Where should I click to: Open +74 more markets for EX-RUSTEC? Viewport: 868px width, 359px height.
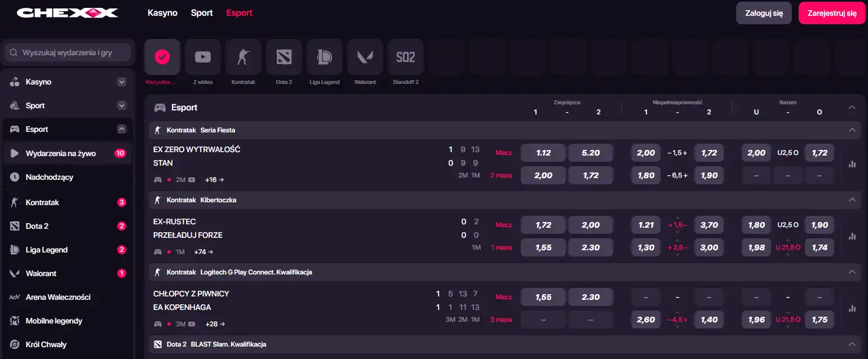203,252
